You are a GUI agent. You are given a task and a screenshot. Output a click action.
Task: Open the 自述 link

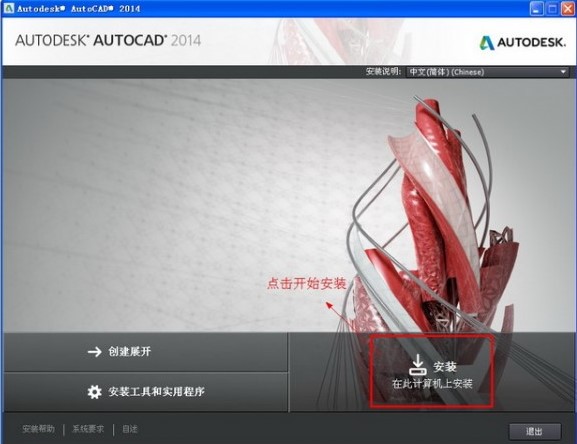coord(130,429)
